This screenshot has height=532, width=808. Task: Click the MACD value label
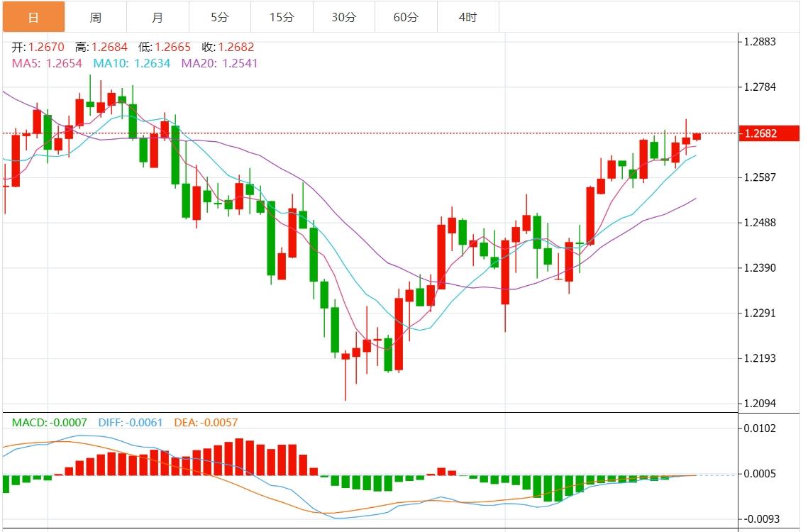click(50, 423)
